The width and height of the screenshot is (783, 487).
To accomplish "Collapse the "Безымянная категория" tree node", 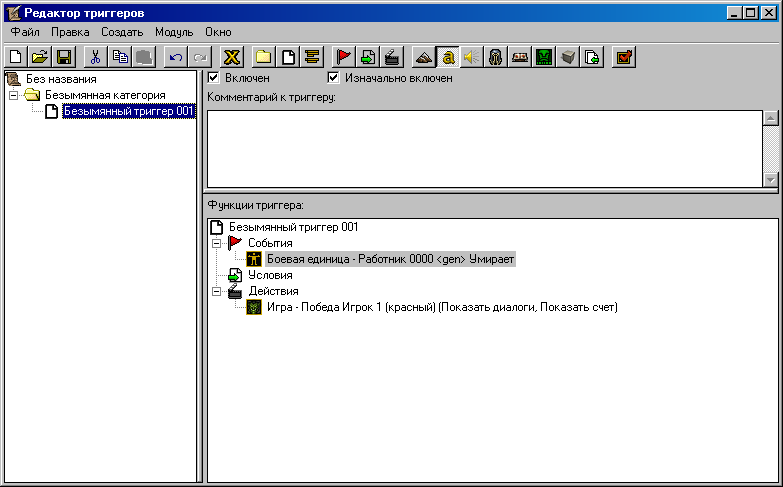I will (x=13, y=95).
